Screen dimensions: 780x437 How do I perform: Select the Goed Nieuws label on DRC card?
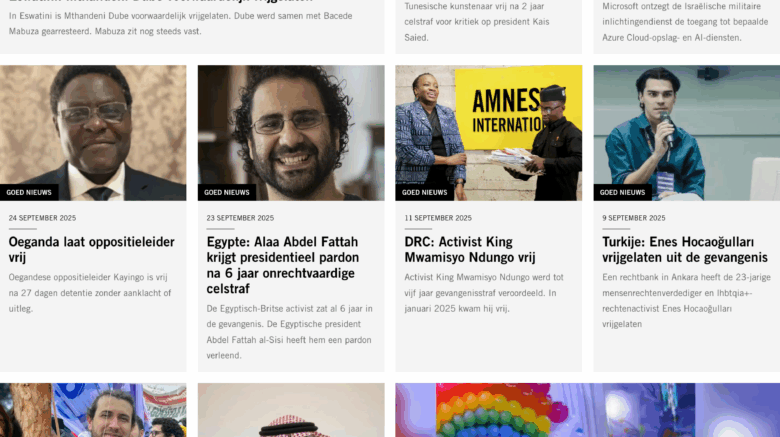point(425,192)
